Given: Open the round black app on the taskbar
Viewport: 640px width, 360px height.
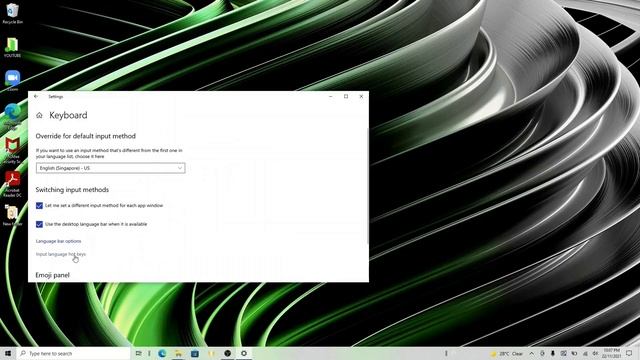Looking at the screenshot, I should pos(227,353).
